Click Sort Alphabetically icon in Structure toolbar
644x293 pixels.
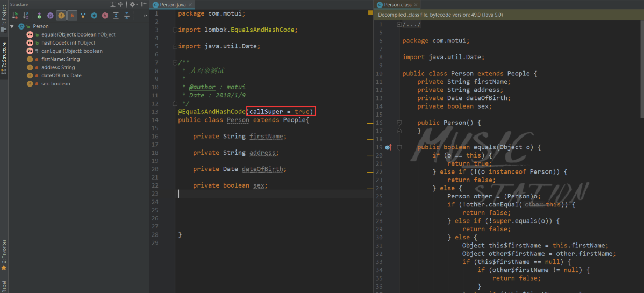pos(26,16)
